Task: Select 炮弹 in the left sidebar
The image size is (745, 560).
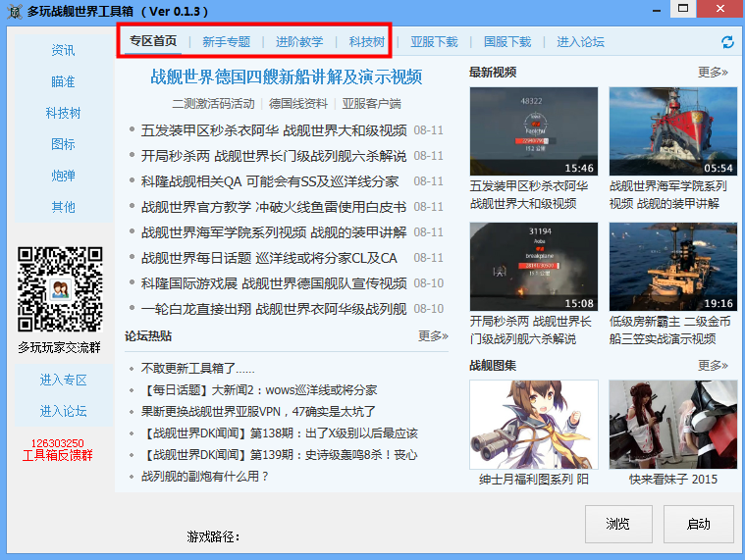Action: click(63, 176)
